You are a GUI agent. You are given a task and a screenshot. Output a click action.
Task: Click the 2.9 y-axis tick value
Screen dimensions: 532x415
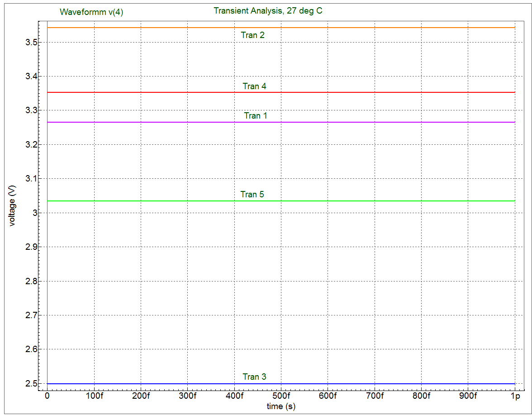(31, 247)
